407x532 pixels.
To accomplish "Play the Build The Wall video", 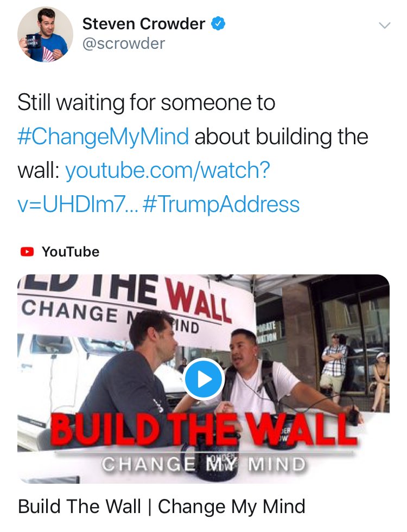I will pyautogui.click(x=203, y=379).
